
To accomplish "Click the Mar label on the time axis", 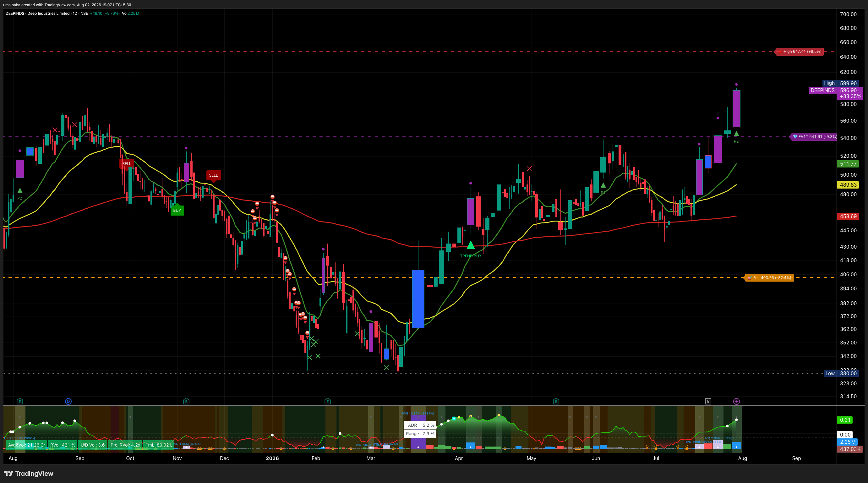I will (371, 458).
